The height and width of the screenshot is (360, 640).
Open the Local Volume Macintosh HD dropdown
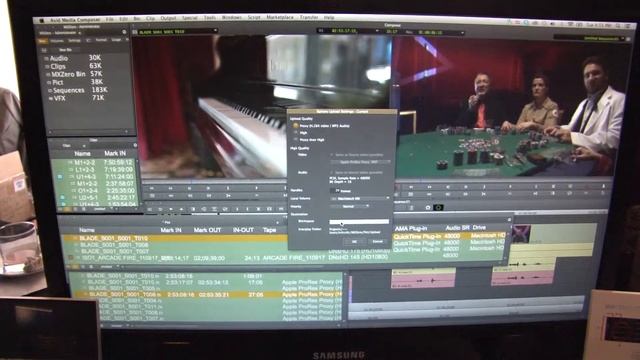point(360,198)
